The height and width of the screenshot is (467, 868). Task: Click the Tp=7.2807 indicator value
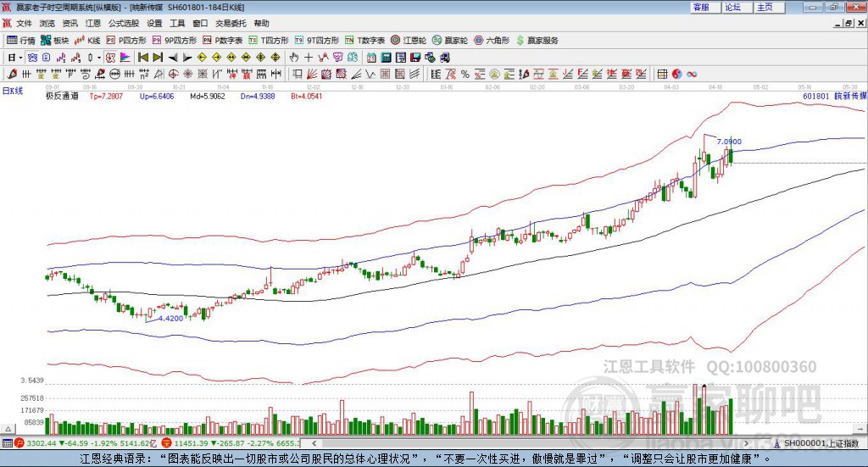106,96
